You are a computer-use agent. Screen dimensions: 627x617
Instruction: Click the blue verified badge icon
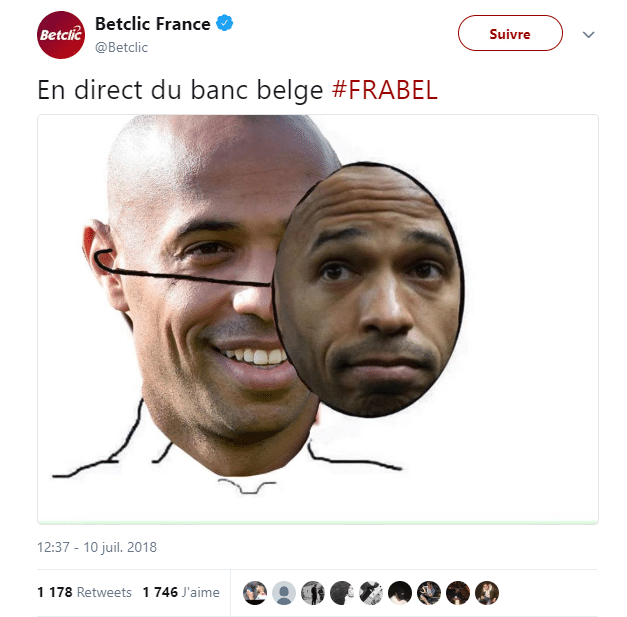tap(225, 23)
